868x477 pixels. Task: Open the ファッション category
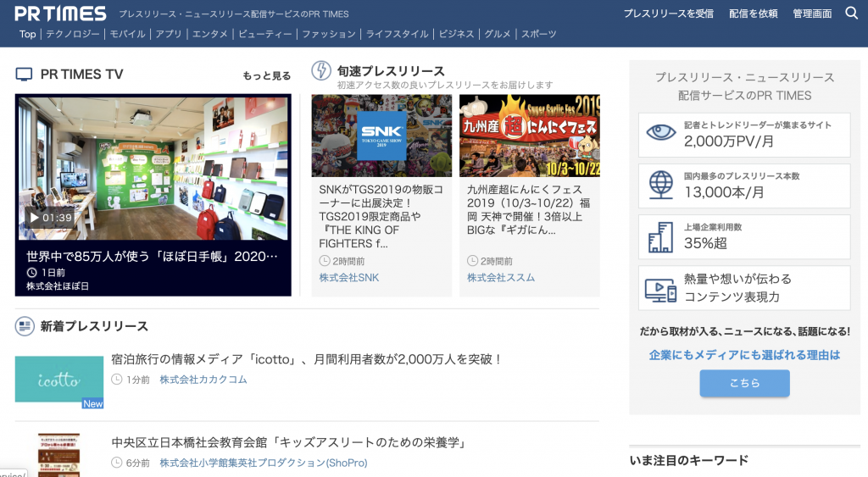pos(329,34)
